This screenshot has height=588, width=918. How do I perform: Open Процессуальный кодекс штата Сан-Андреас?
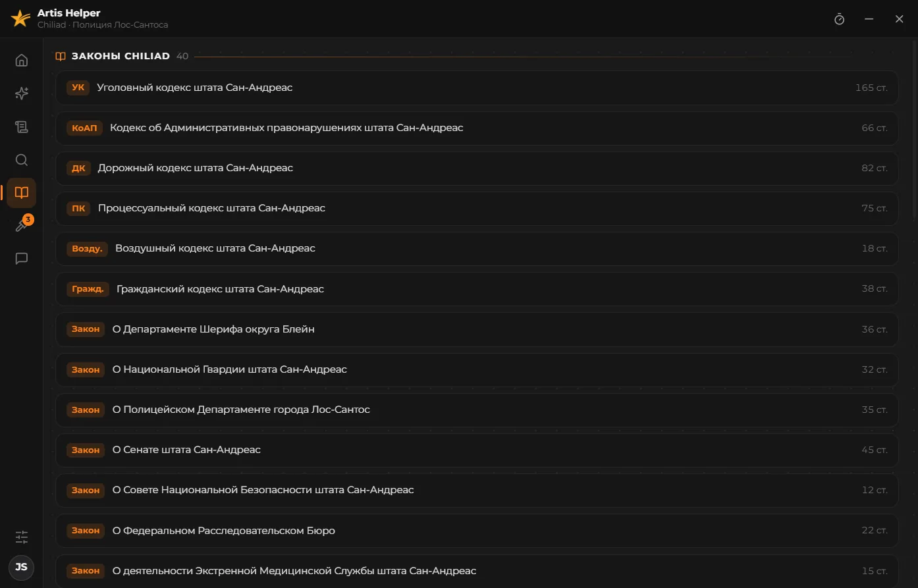point(477,208)
